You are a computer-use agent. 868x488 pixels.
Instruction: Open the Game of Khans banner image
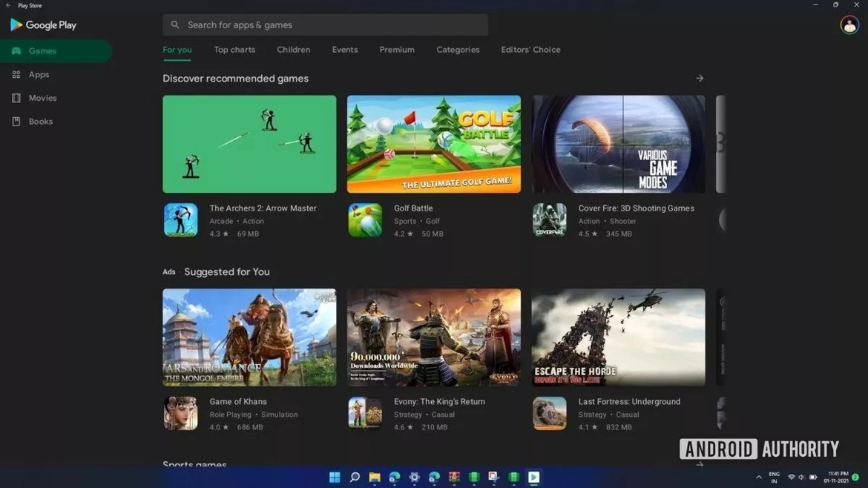(x=249, y=337)
